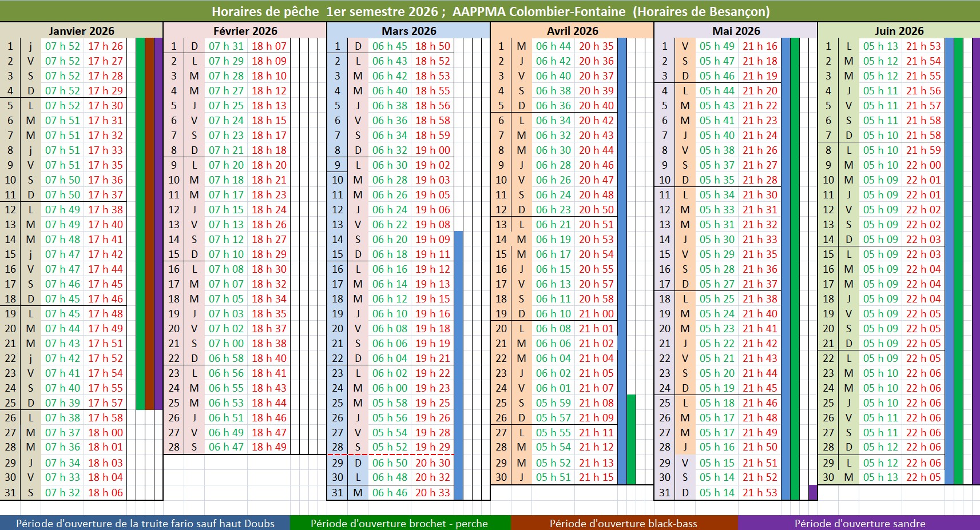Select the 'Mai 2026' month header

736,31
